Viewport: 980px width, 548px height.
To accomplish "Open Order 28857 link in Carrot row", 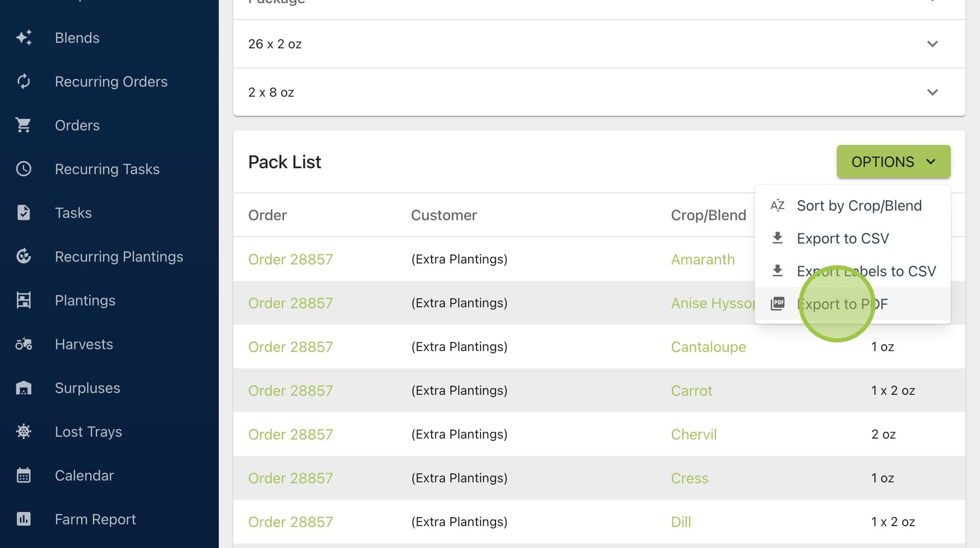I will pyautogui.click(x=290, y=391).
